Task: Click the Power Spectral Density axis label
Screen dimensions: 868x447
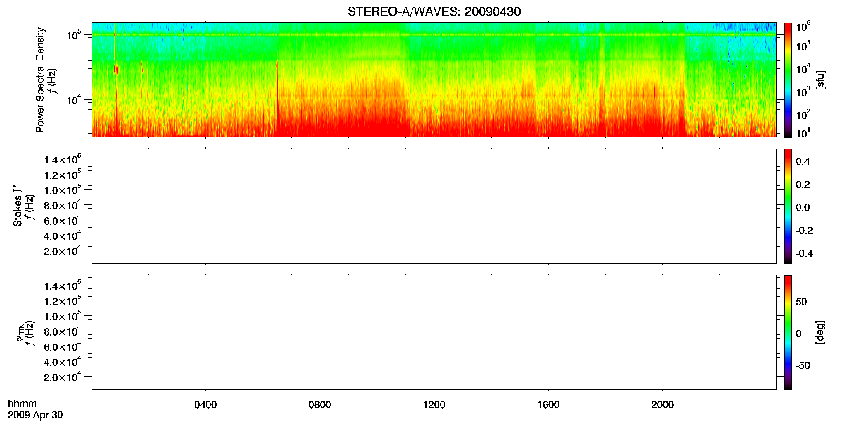Action: coord(40,80)
